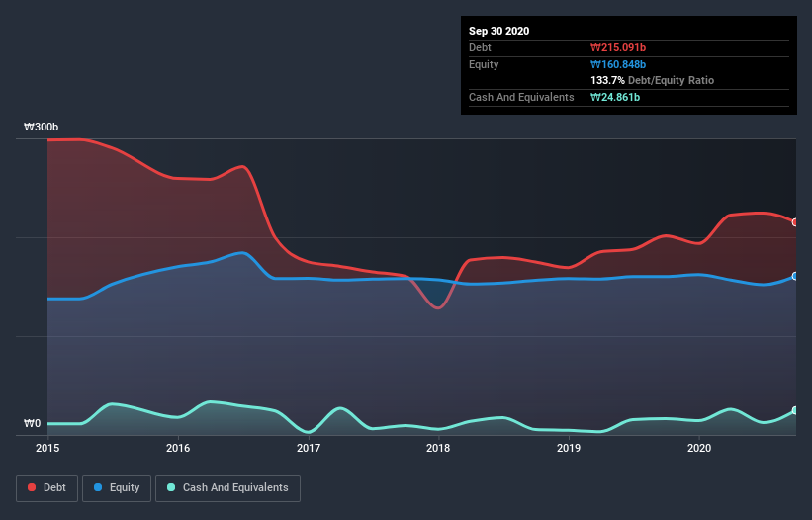The image size is (812, 520).
Task: Click the ₩160.848b equity value
Action: coord(618,64)
